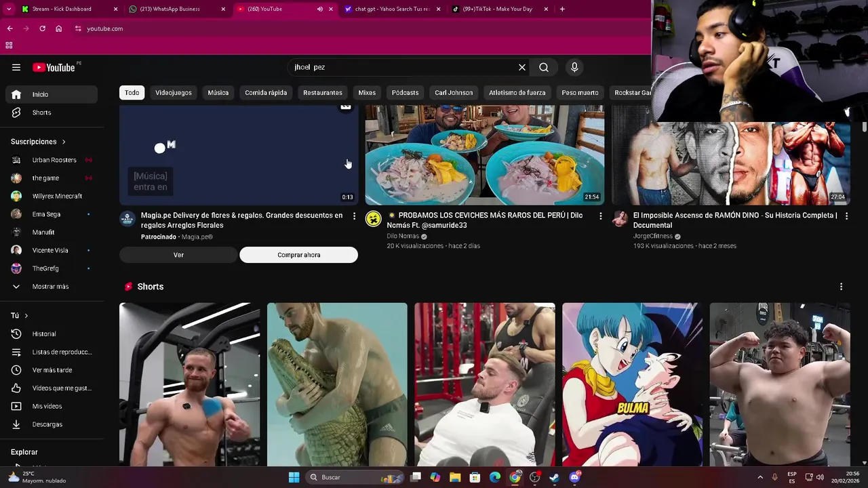868x488 pixels.
Task: Select the Música filter chip
Action: tap(218, 92)
